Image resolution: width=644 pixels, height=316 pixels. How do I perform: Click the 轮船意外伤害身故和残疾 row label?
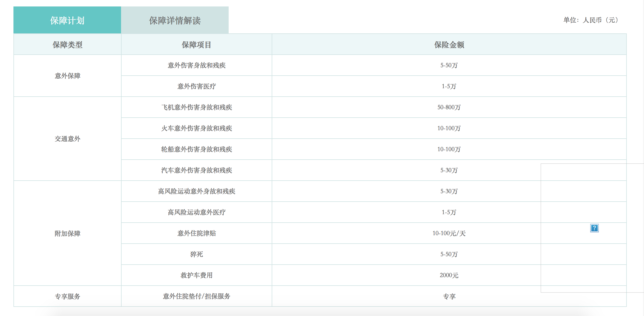(x=196, y=149)
